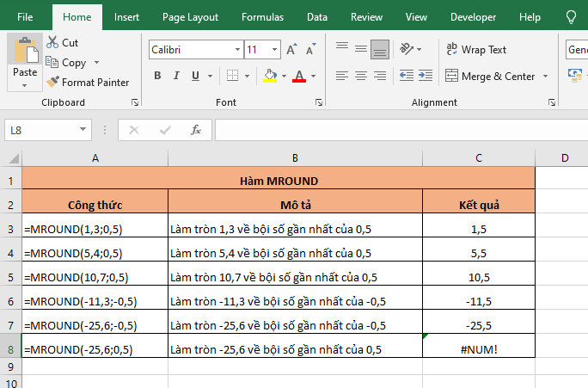Switch to the Page Layout tab
Screen dimensions: 588x388
[x=190, y=17]
